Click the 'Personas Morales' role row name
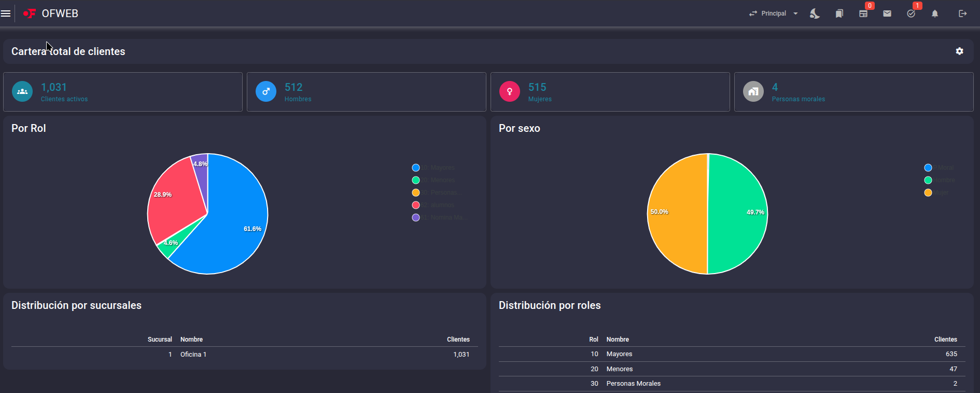The height and width of the screenshot is (393, 980). (x=634, y=384)
